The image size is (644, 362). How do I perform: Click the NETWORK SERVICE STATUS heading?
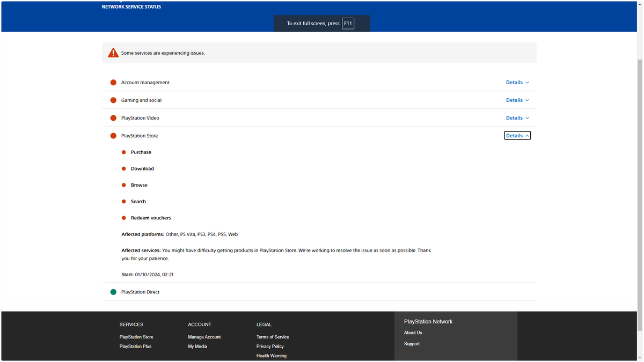(x=131, y=7)
